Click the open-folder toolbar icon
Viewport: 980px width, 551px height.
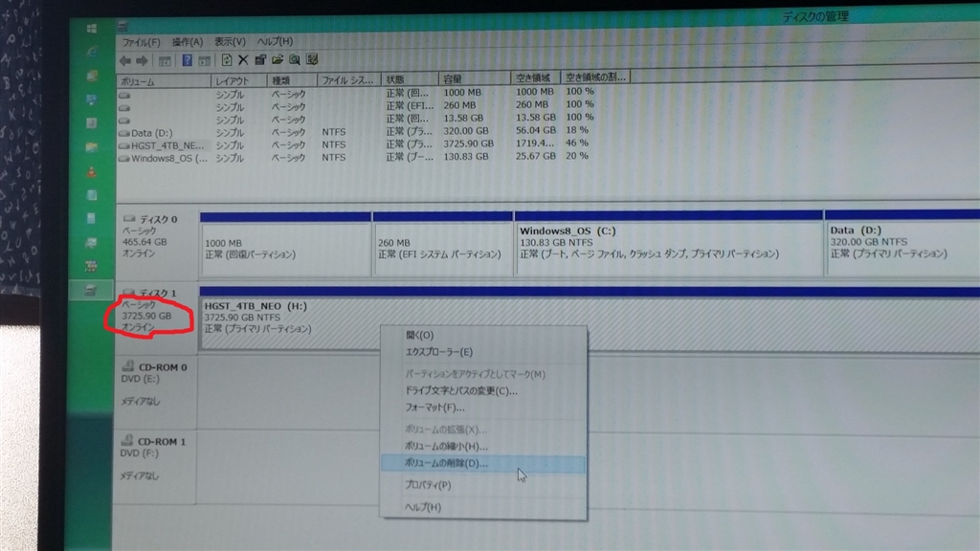pos(278,60)
